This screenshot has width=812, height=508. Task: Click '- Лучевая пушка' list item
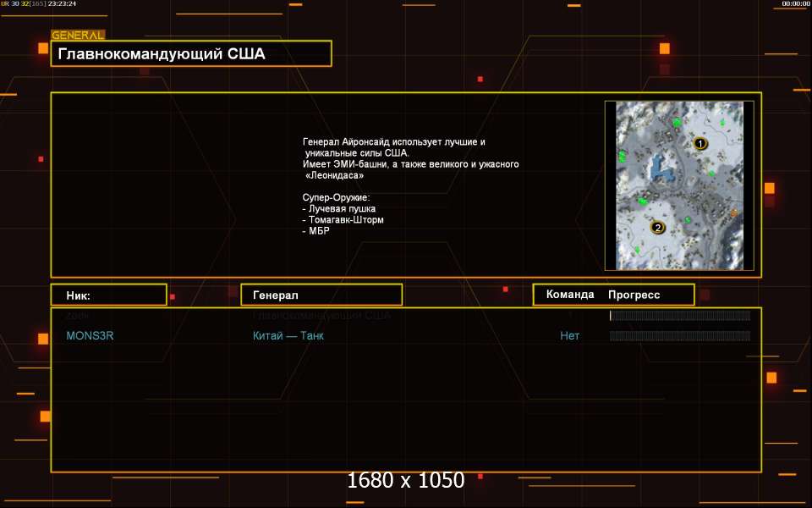click(x=339, y=208)
